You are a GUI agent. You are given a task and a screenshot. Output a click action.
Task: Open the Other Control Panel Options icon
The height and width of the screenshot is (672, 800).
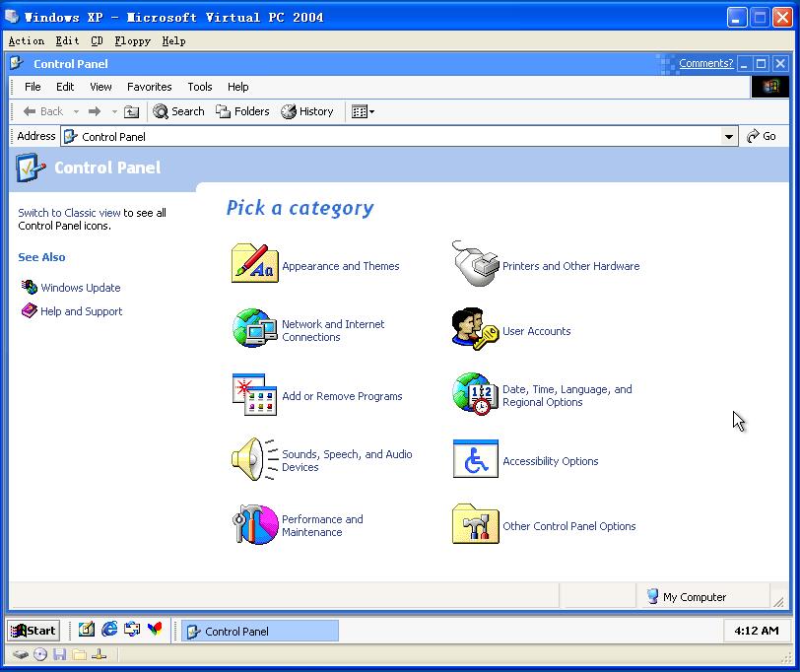[x=476, y=524]
